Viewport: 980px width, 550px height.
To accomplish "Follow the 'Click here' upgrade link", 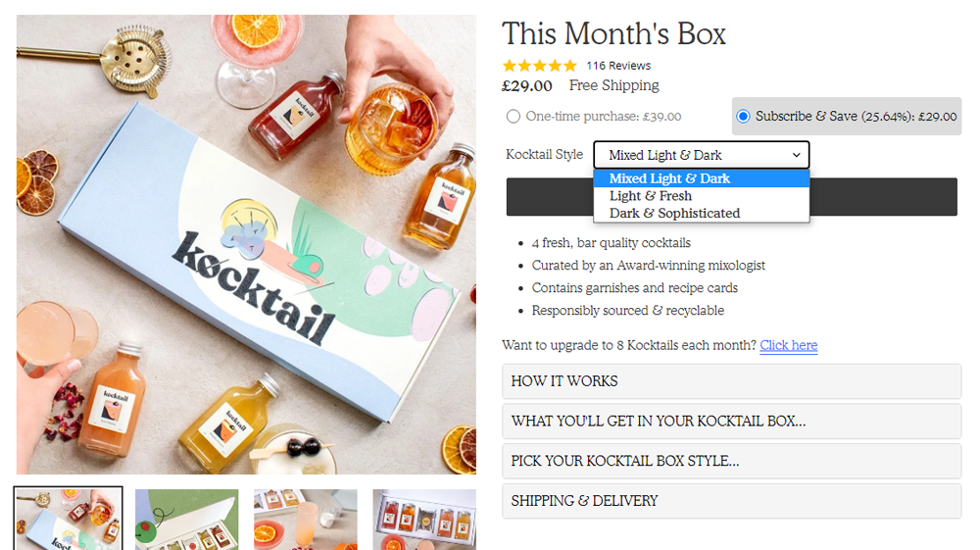I will [789, 345].
